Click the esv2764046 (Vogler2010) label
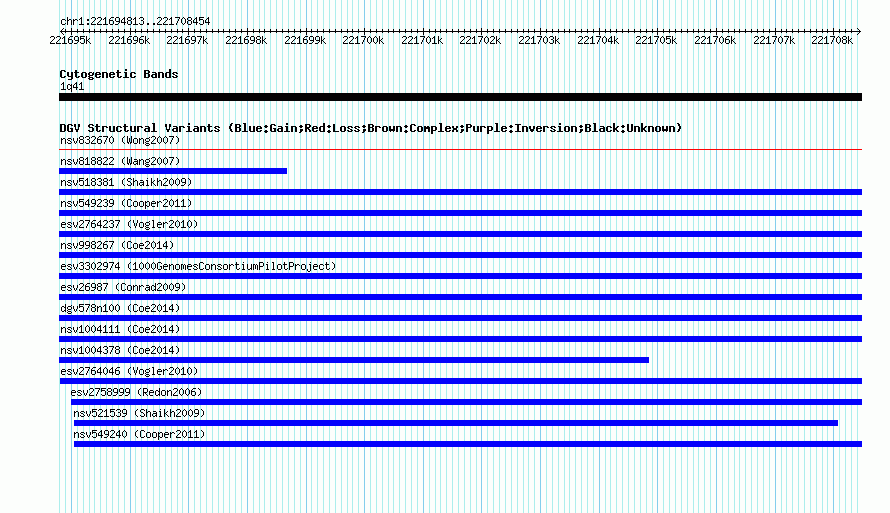The width and height of the screenshot is (890, 513). coord(129,371)
